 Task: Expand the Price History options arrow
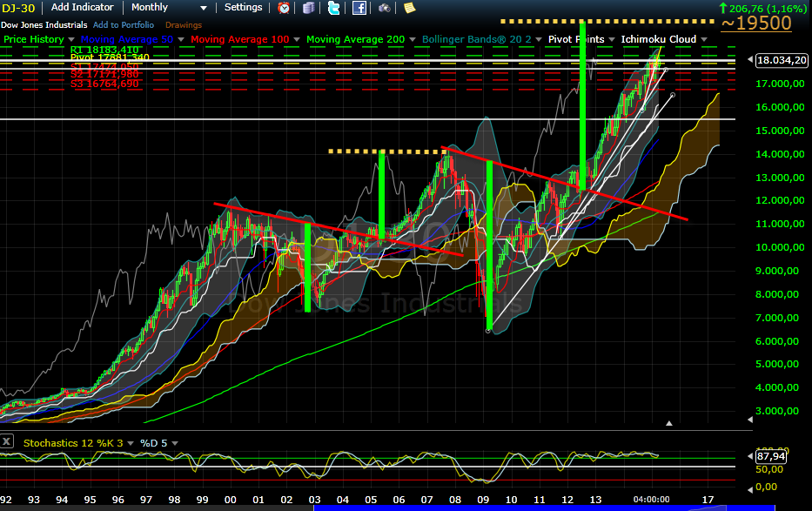(x=71, y=39)
